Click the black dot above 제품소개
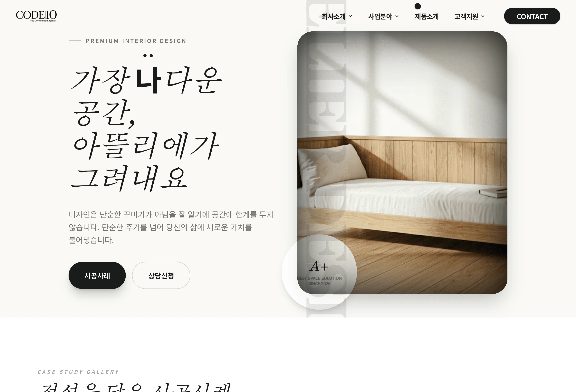This screenshot has width=576, height=392. coord(418,6)
